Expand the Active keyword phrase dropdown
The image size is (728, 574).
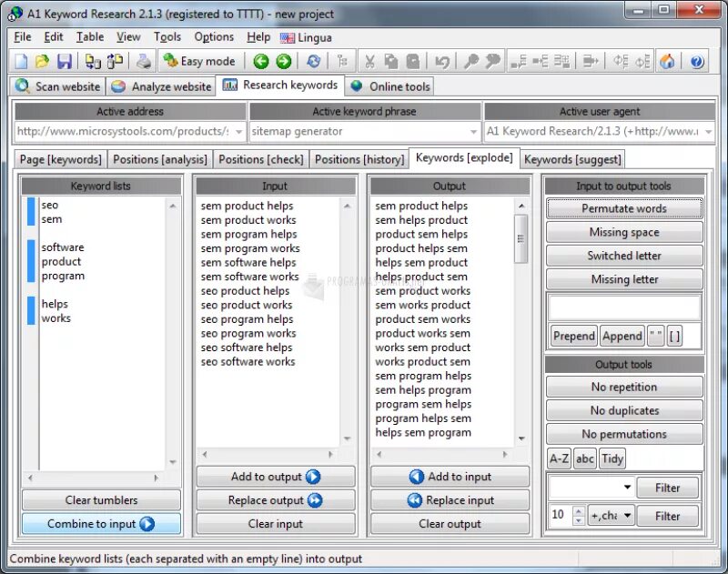pos(473,132)
